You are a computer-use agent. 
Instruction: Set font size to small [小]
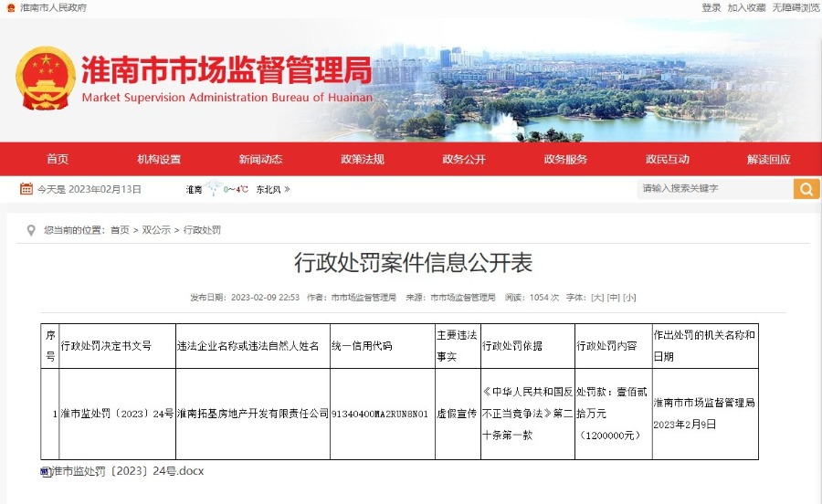click(629, 298)
